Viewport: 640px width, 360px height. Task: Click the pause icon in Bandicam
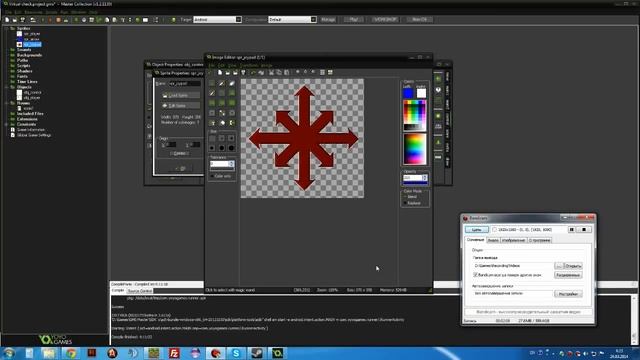(x=571, y=230)
